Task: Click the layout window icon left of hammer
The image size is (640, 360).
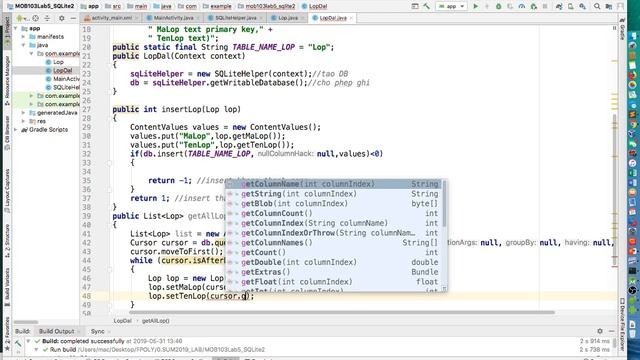Action: 415,6
